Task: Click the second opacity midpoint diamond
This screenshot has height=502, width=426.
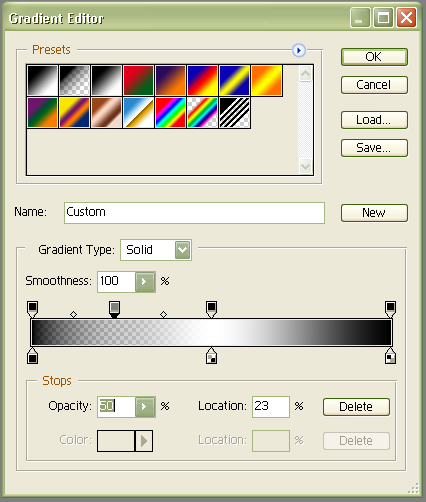Action: tap(163, 314)
